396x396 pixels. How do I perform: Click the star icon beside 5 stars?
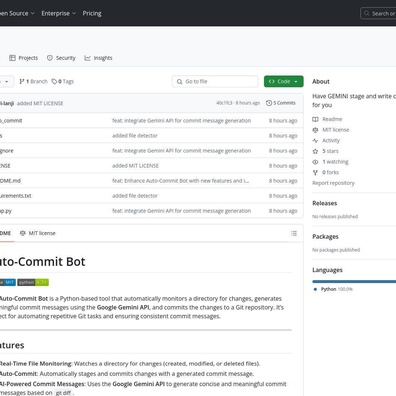pyautogui.click(x=315, y=151)
